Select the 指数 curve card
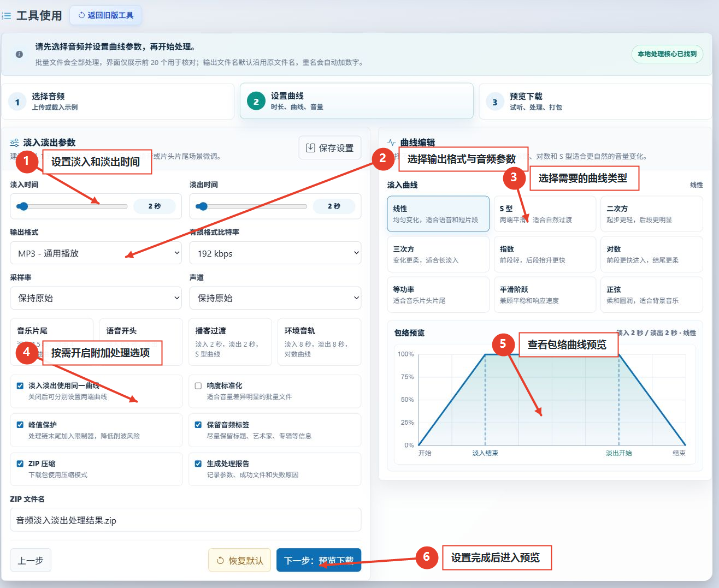The image size is (719, 588). 545,254
